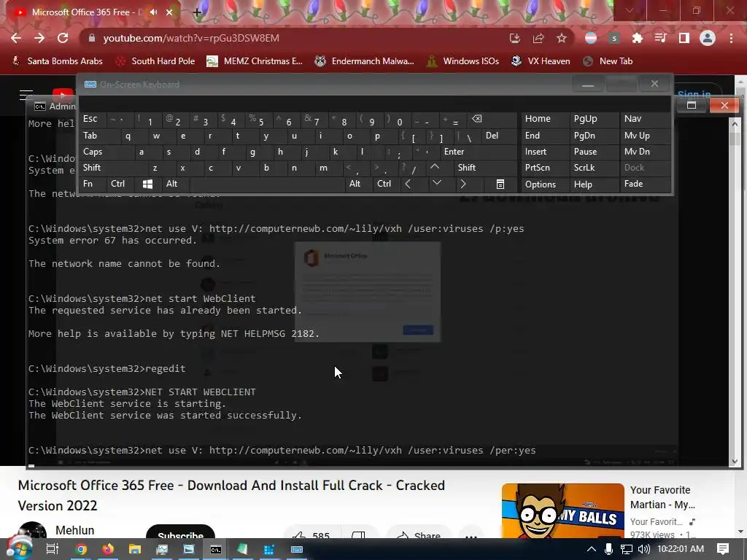
Task: Open Chrome three-dot menu
Action: click(x=731, y=38)
